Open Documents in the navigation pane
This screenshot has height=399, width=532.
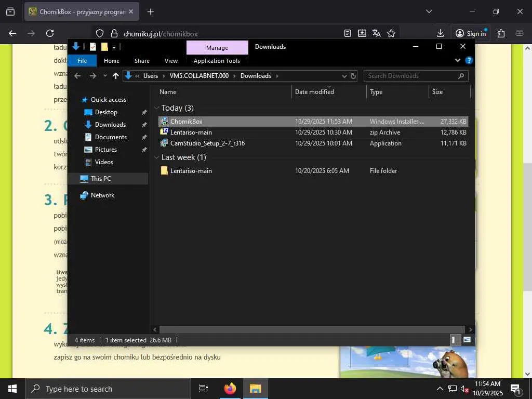pyautogui.click(x=111, y=137)
